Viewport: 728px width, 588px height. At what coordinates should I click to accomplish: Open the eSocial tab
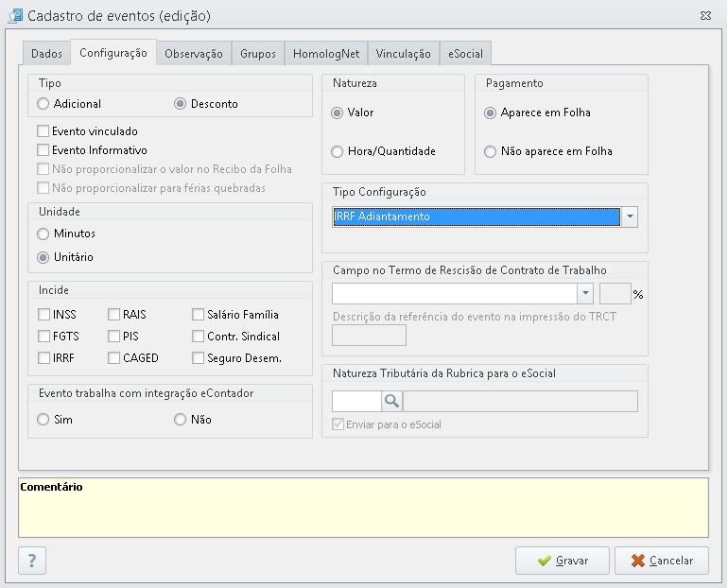coord(465,54)
